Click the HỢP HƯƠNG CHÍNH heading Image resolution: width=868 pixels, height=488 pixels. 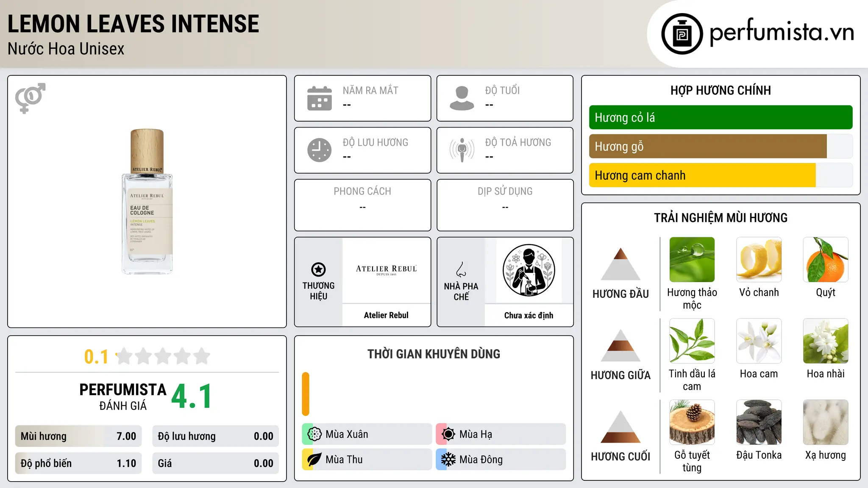pyautogui.click(x=721, y=90)
